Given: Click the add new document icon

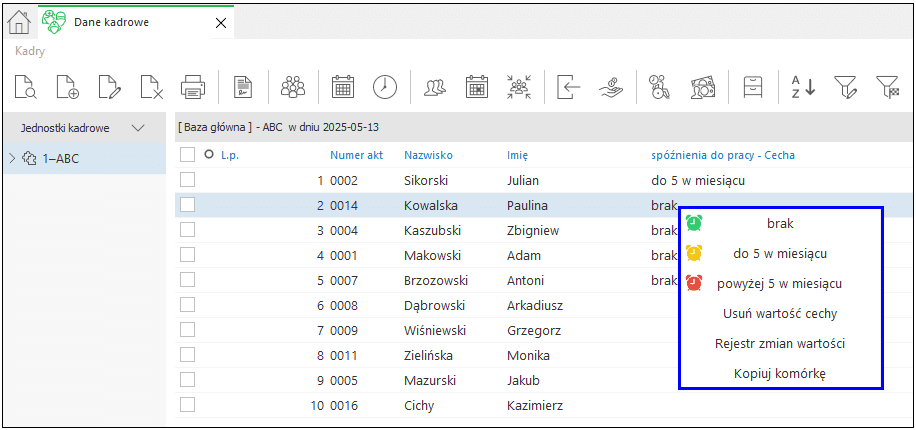Looking at the screenshot, I should pos(68,87).
